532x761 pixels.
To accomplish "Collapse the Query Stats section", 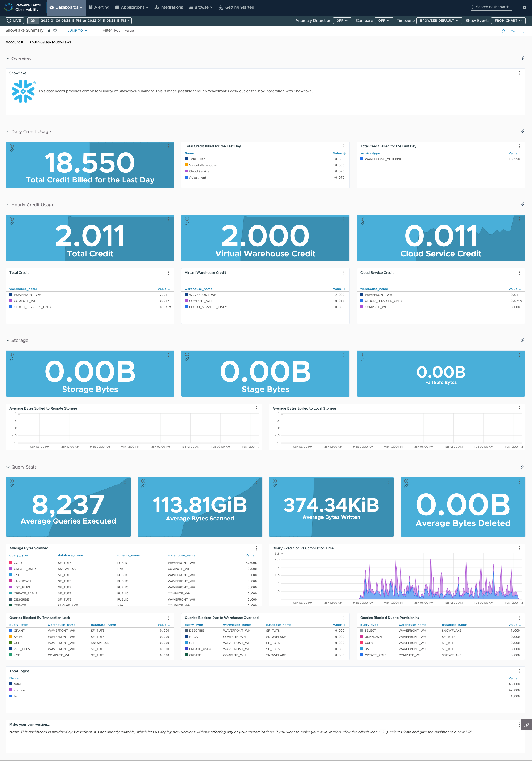I will 8,467.
